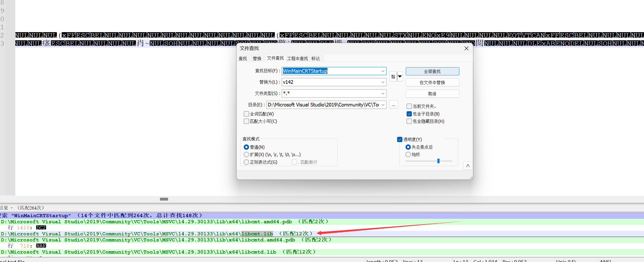Uncheck 包含子目录 checkbox
Screen dimensions: 644x262
pos(409,114)
